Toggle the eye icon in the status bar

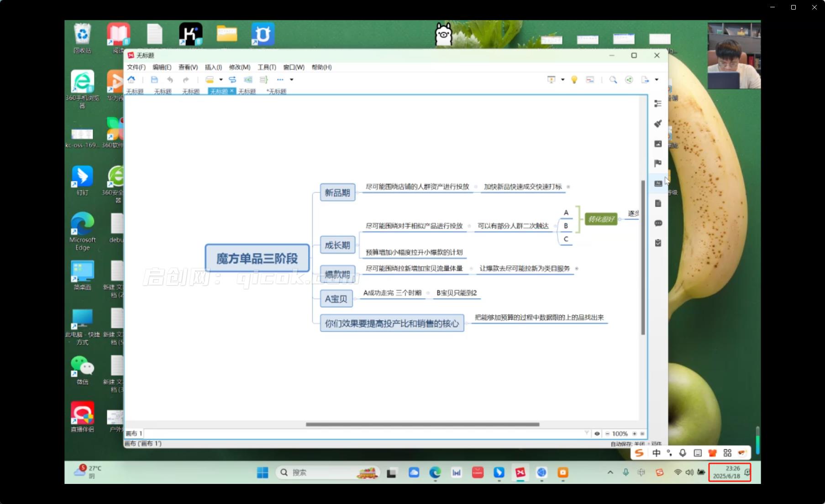pos(597,434)
